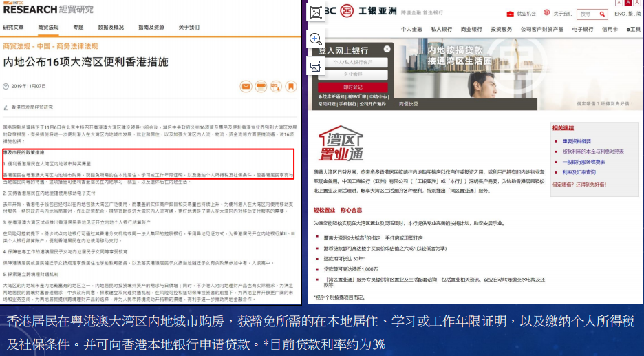The image size is (644, 356).
Task: Open the 利率及汇率查询 link
Action: coord(579,172)
